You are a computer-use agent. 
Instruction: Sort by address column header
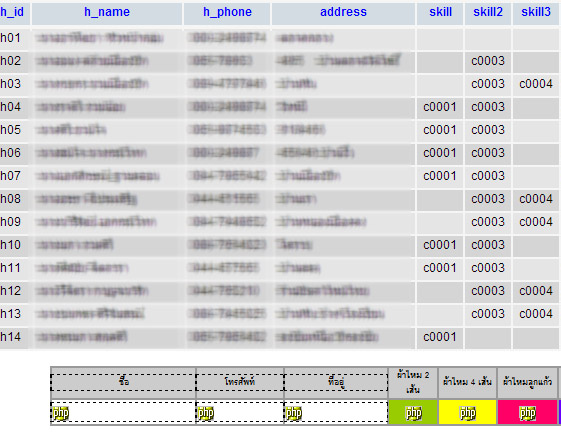coord(343,12)
